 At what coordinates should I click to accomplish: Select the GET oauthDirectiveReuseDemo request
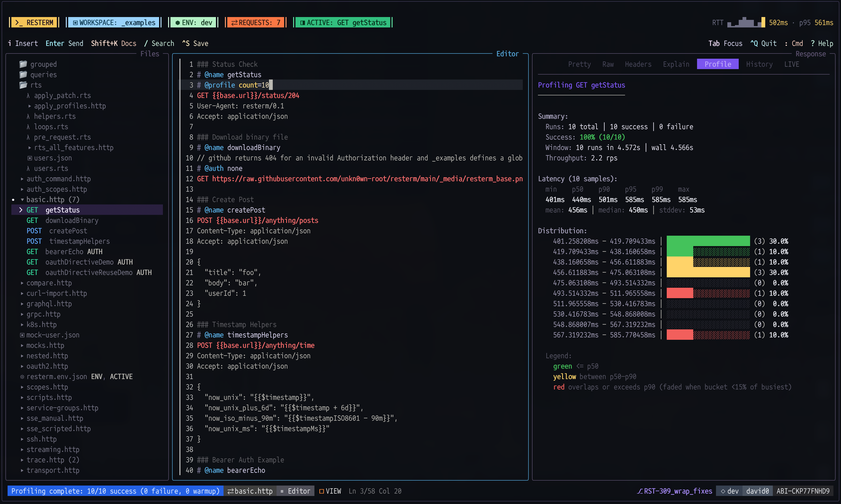coord(89,272)
